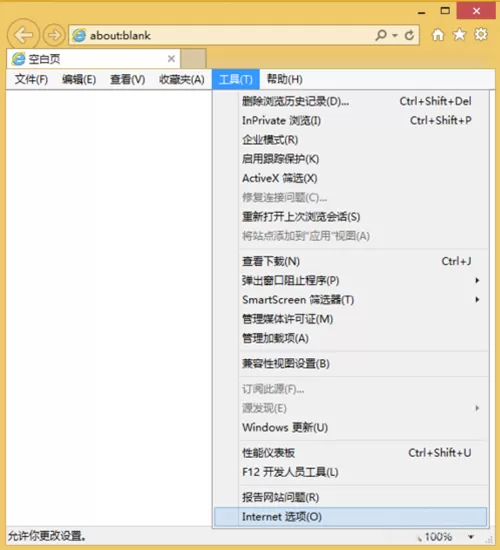This screenshot has width=500, height=550.
Task: Open a new tab with blank tab button
Action: click(x=193, y=59)
